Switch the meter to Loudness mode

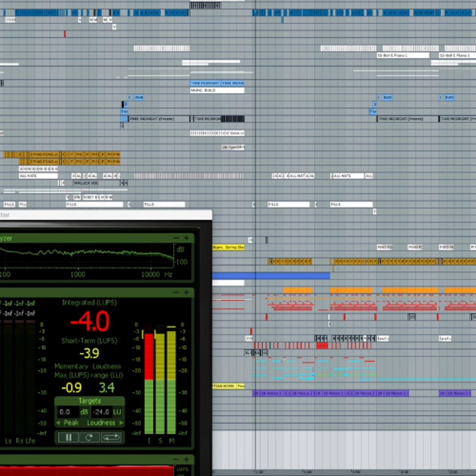point(101,422)
